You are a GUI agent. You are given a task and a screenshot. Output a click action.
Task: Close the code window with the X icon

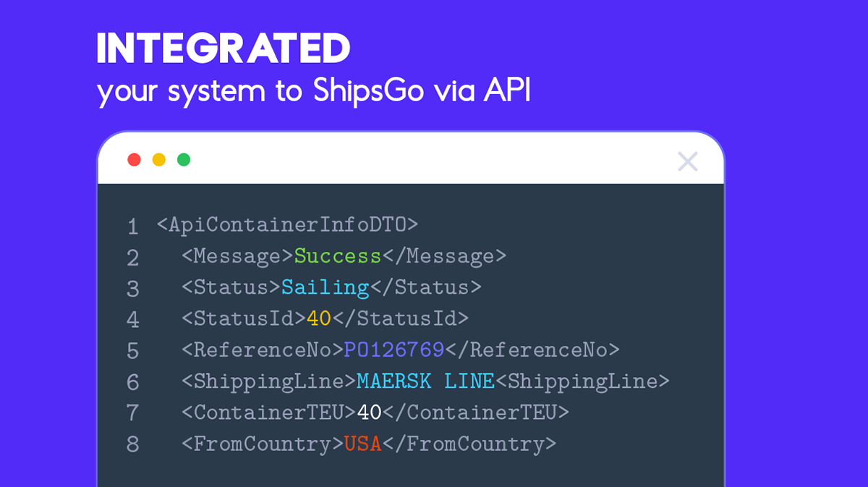point(687,161)
